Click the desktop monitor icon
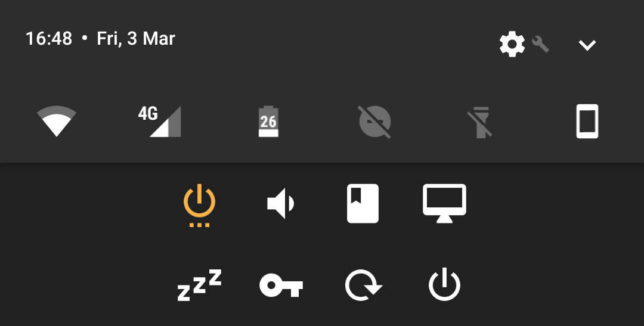Image resolution: width=644 pixels, height=326 pixels. [x=444, y=204]
